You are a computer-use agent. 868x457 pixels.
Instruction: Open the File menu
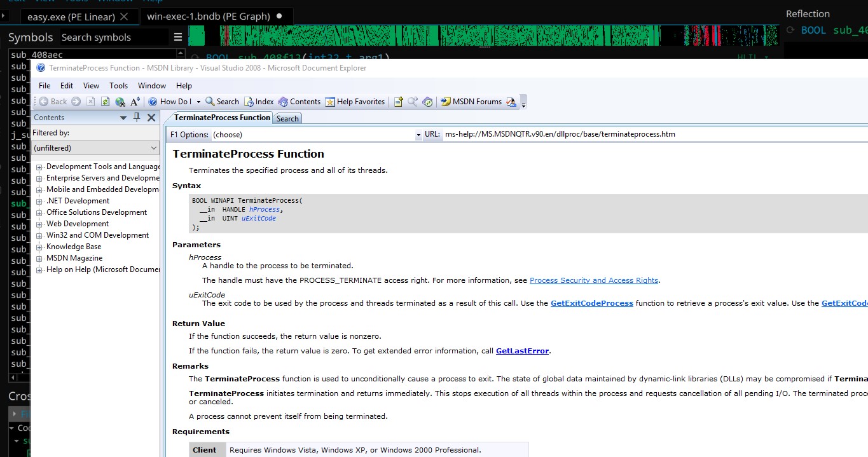(45, 86)
